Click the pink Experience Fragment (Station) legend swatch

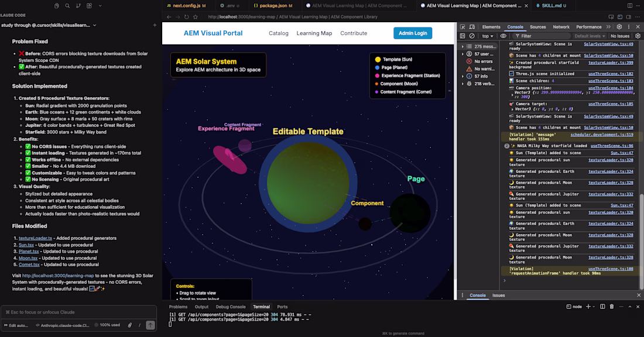[377, 75]
